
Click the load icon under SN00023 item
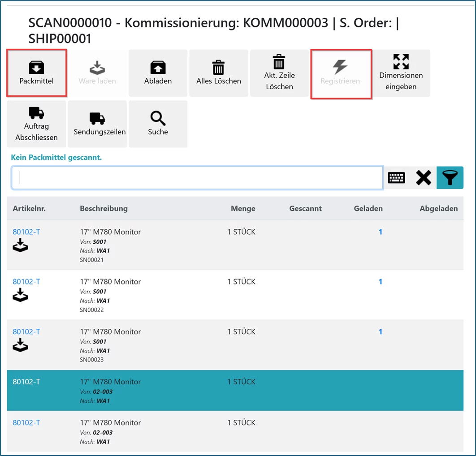point(20,345)
